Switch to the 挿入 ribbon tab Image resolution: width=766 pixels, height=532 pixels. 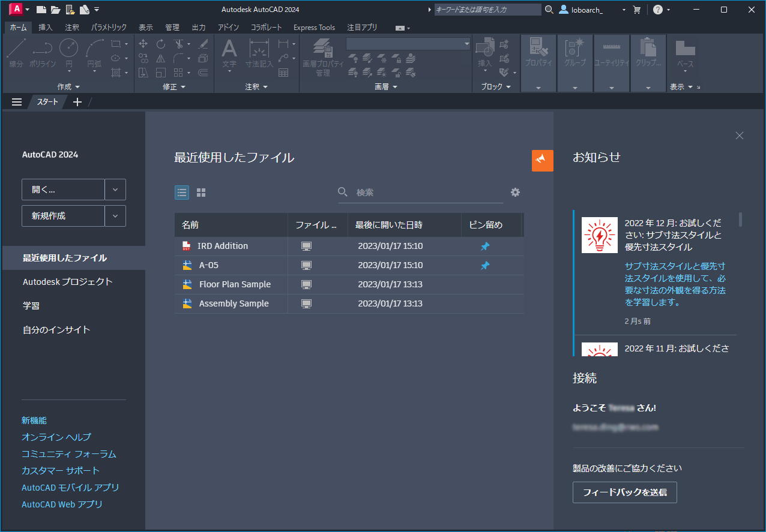pyautogui.click(x=46, y=28)
